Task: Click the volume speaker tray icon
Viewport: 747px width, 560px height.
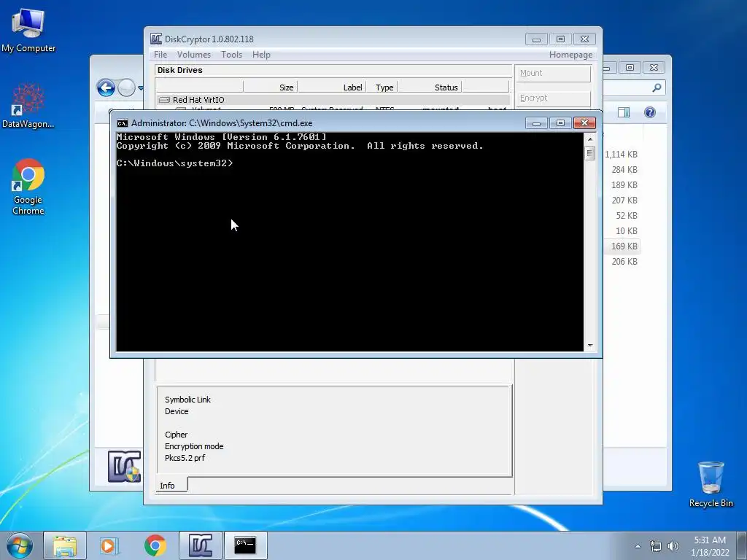Action: pos(673,546)
